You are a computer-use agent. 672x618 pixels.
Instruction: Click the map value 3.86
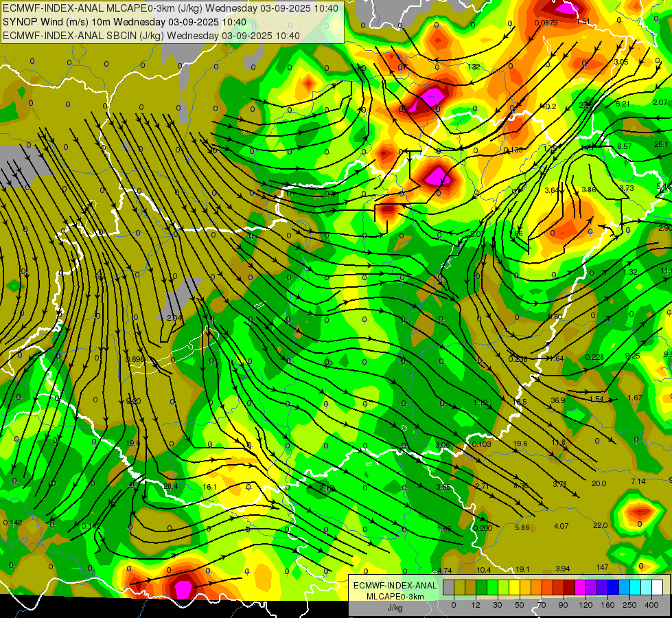pos(589,190)
